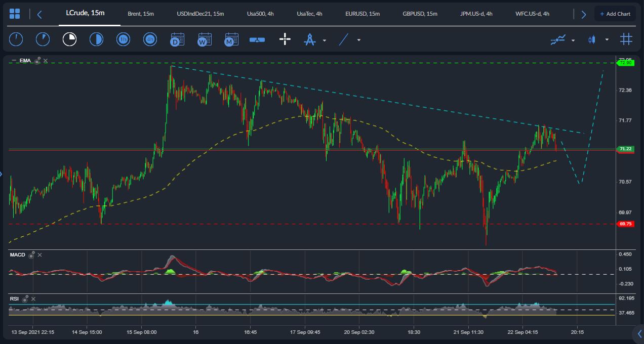Click the MACD 0.450 scale value
This screenshot has height=344, width=644.
click(625, 254)
